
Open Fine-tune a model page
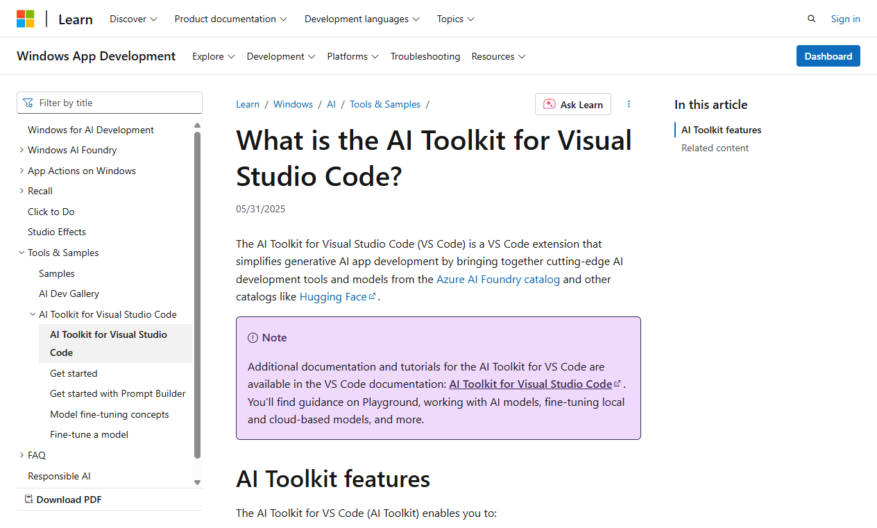pyautogui.click(x=89, y=435)
